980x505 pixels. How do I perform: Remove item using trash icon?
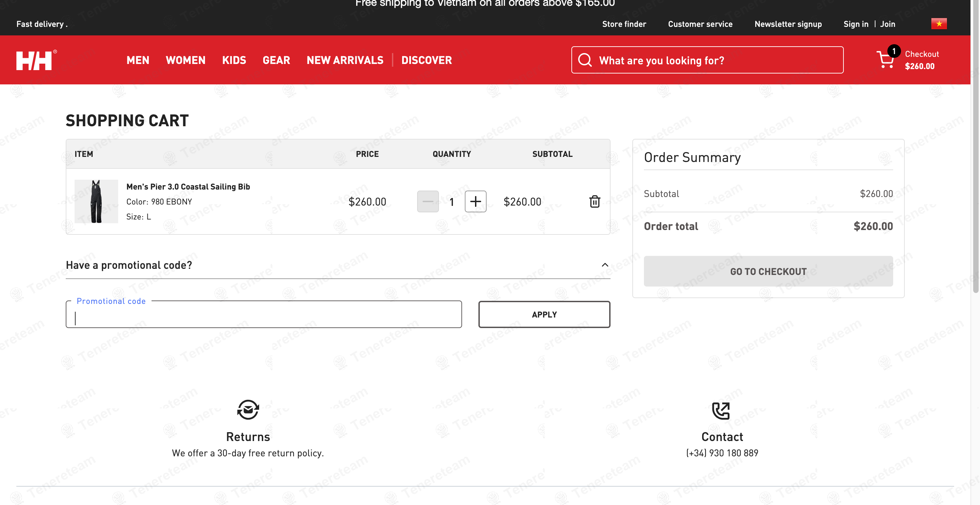click(595, 201)
